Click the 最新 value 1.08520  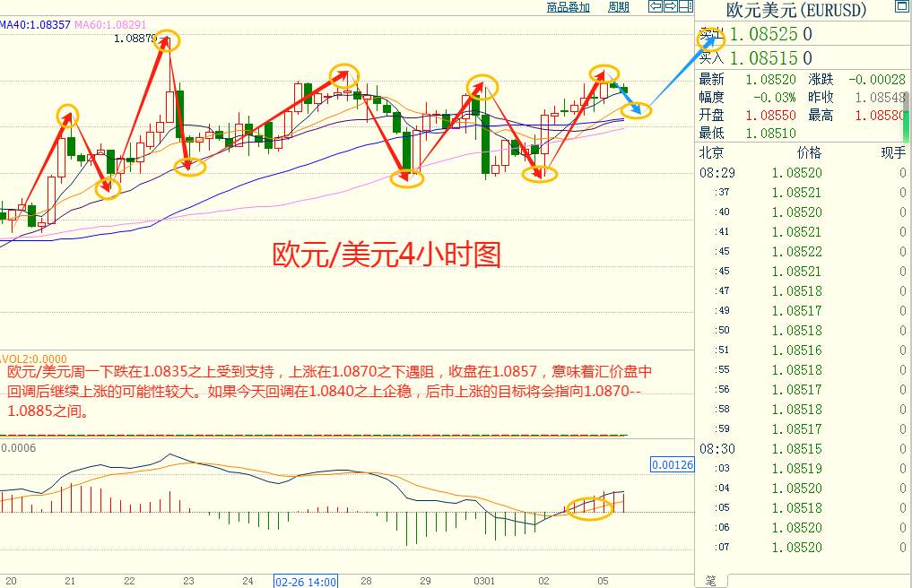[x=770, y=79]
